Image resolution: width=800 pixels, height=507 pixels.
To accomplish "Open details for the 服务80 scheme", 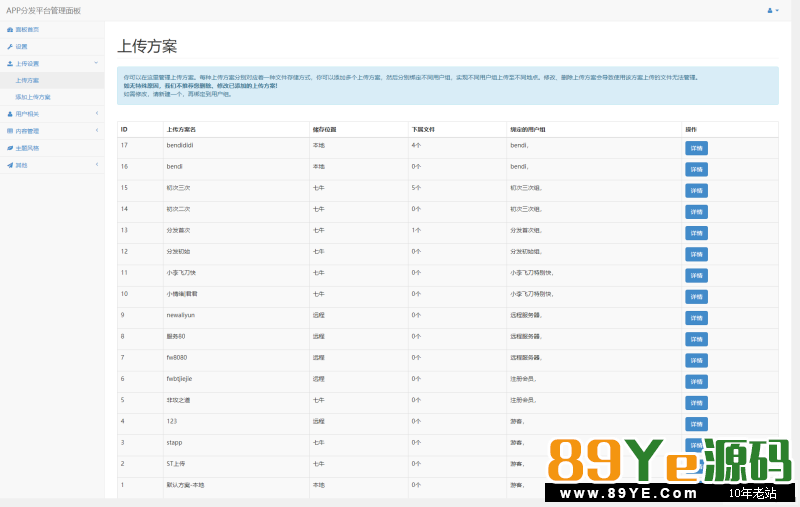I will [696, 339].
